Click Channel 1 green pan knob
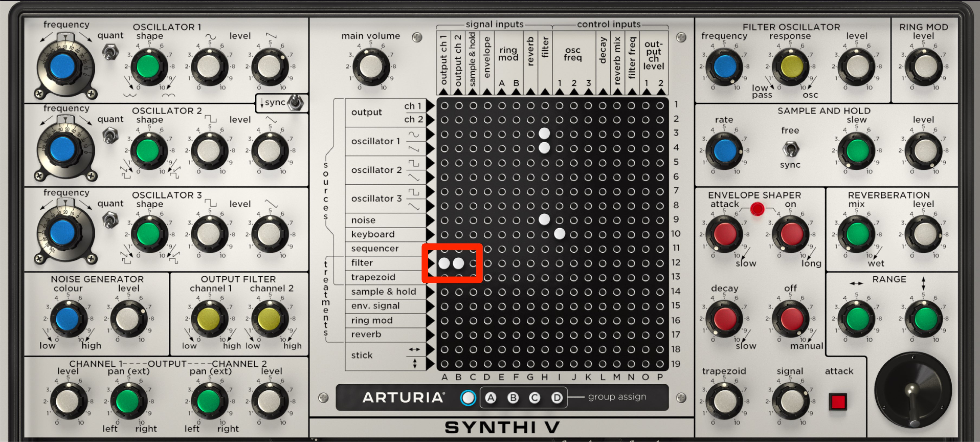The image size is (980, 442). [128, 401]
